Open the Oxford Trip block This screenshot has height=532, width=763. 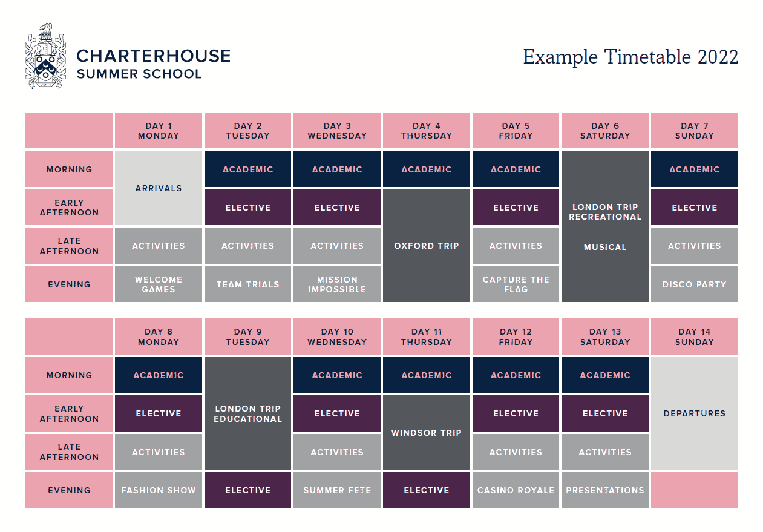427,246
